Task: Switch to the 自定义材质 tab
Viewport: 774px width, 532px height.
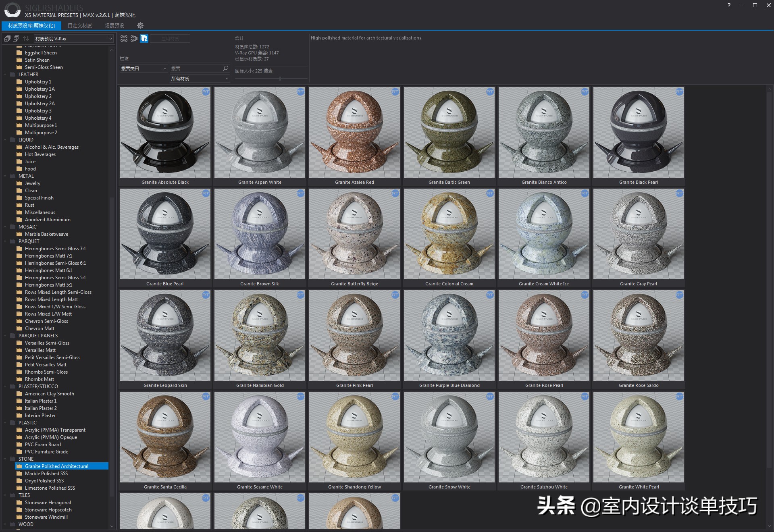Action: [79, 25]
